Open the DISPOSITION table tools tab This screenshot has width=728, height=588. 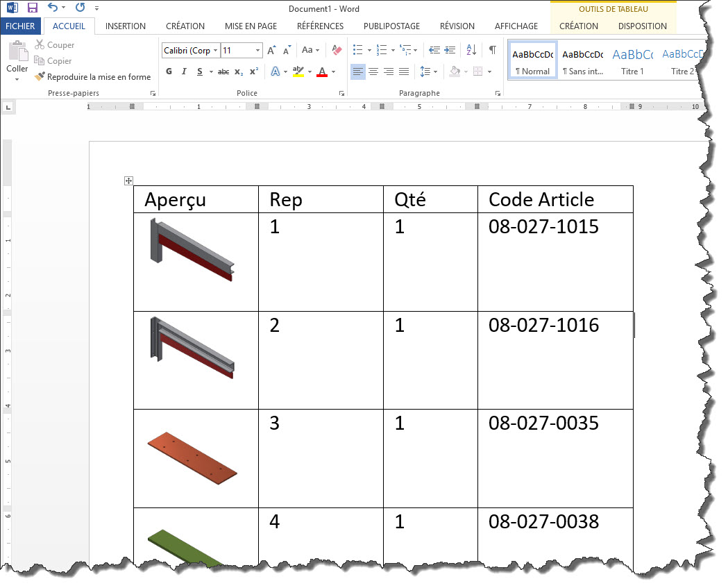[642, 26]
